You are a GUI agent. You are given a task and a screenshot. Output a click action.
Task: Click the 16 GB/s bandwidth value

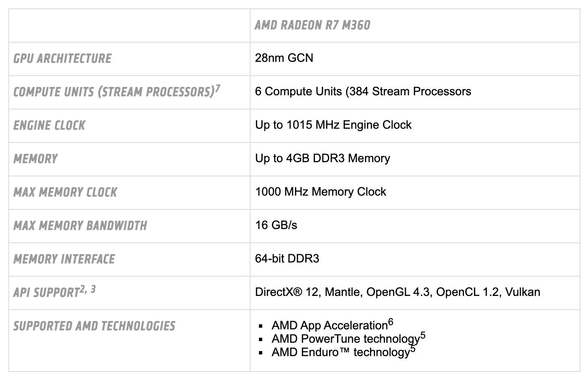coord(276,225)
